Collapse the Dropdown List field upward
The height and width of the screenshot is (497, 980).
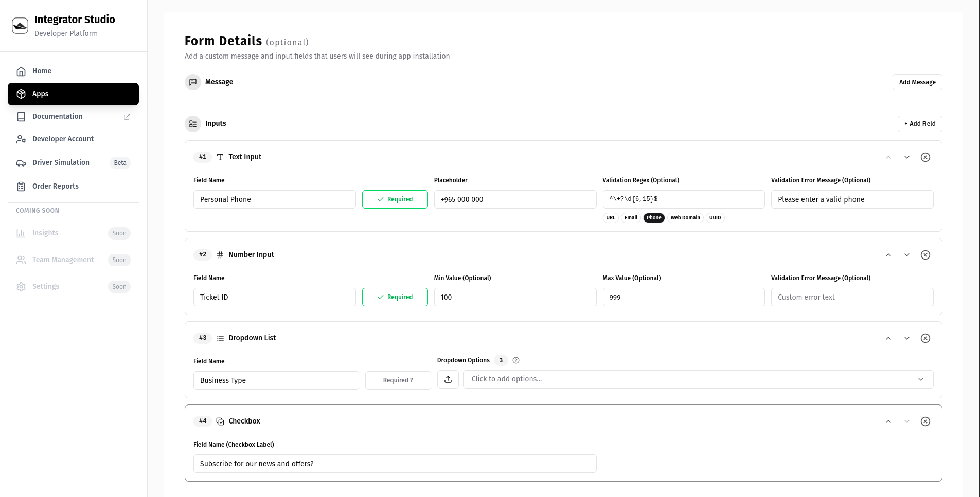tap(888, 338)
